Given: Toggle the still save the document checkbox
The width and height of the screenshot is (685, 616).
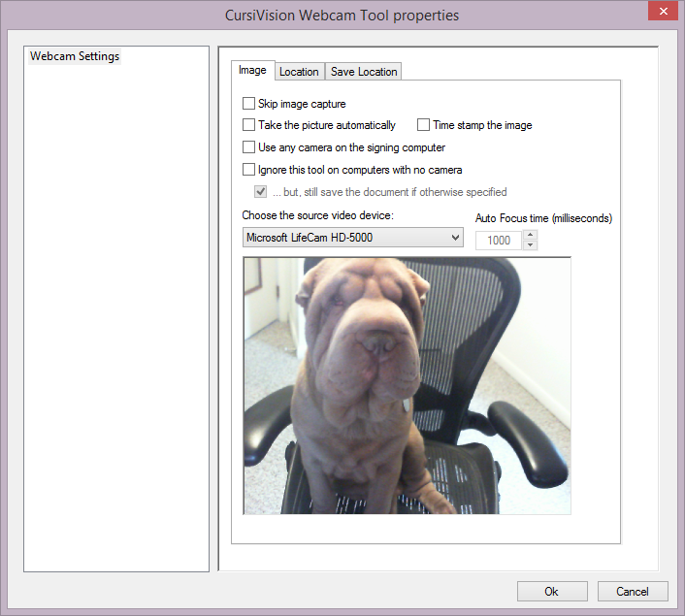Looking at the screenshot, I should pyautogui.click(x=260, y=192).
